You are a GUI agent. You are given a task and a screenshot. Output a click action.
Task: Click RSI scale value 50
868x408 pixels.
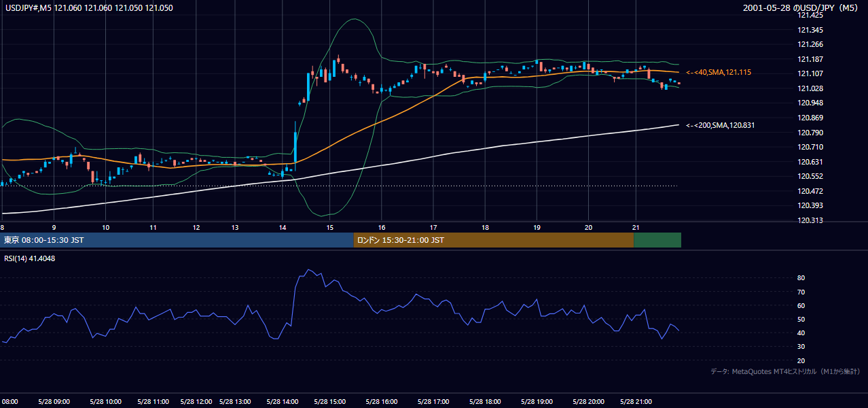[801, 319]
